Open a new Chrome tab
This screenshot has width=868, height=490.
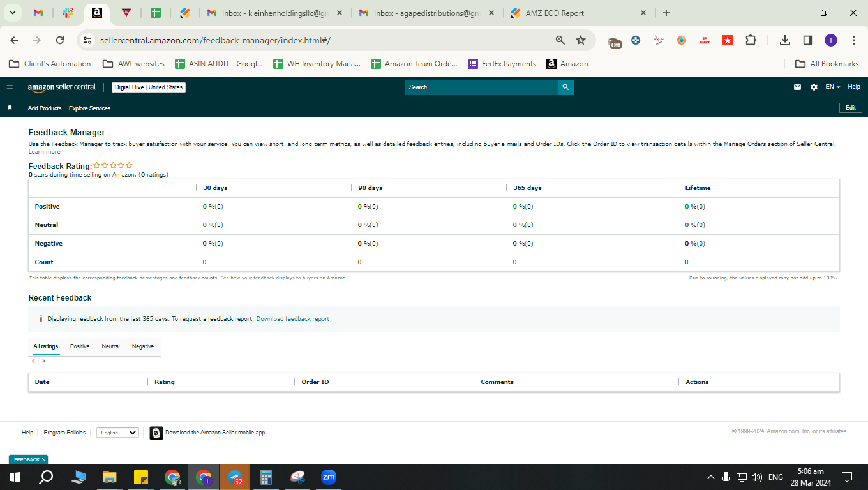pyautogui.click(x=666, y=13)
